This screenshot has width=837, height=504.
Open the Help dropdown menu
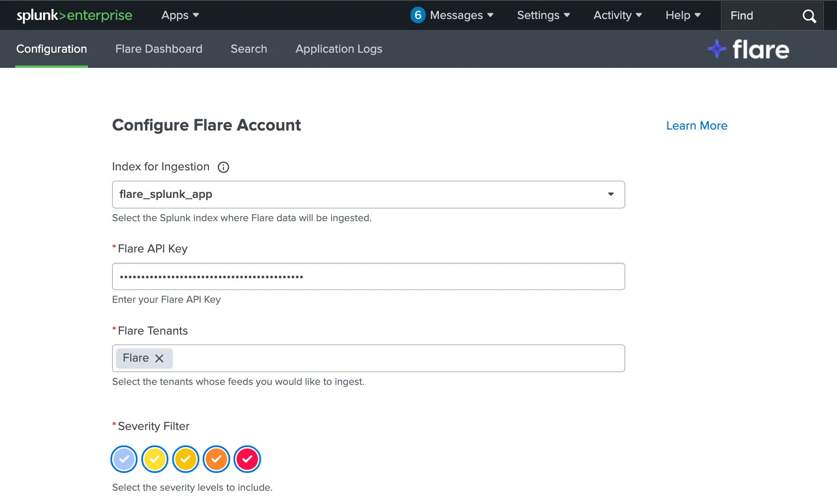coord(683,15)
